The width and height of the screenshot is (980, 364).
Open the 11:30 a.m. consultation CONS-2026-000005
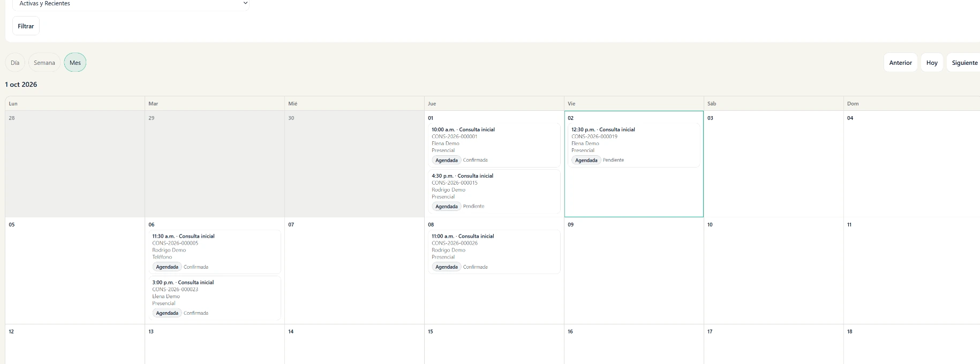pos(214,252)
